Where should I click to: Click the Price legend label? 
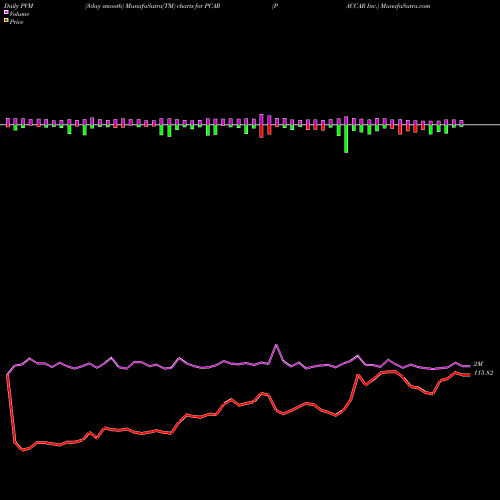click(16, 22)
